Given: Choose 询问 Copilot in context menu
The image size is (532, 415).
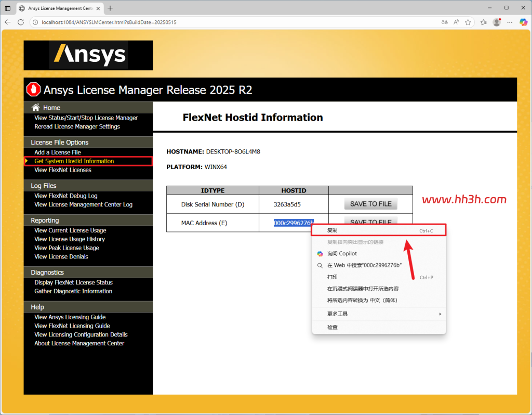Looking at the screenshot, I should [379, 254].
